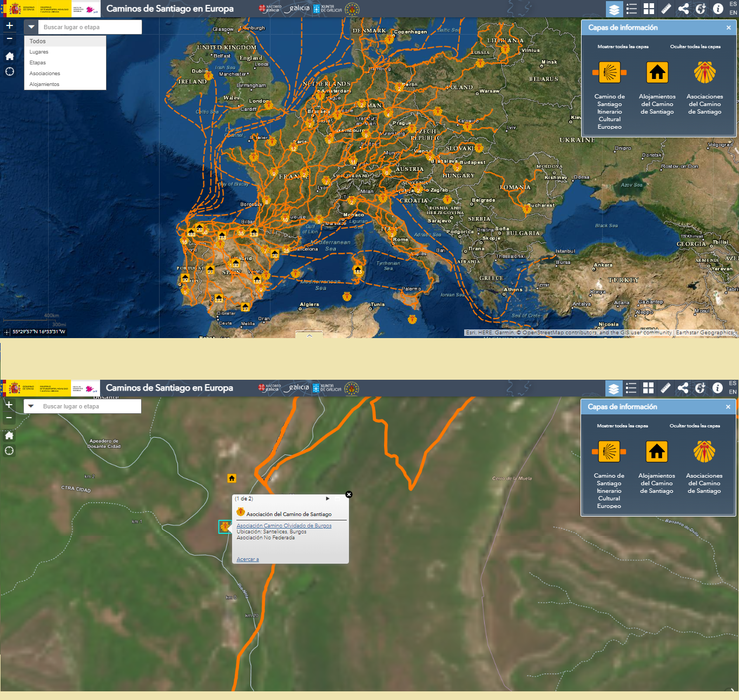Switch language to EN in bottom header

[x=733, y=392]
